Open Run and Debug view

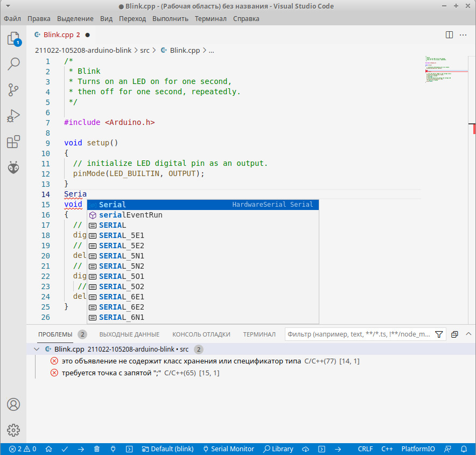tap(13, 116)
